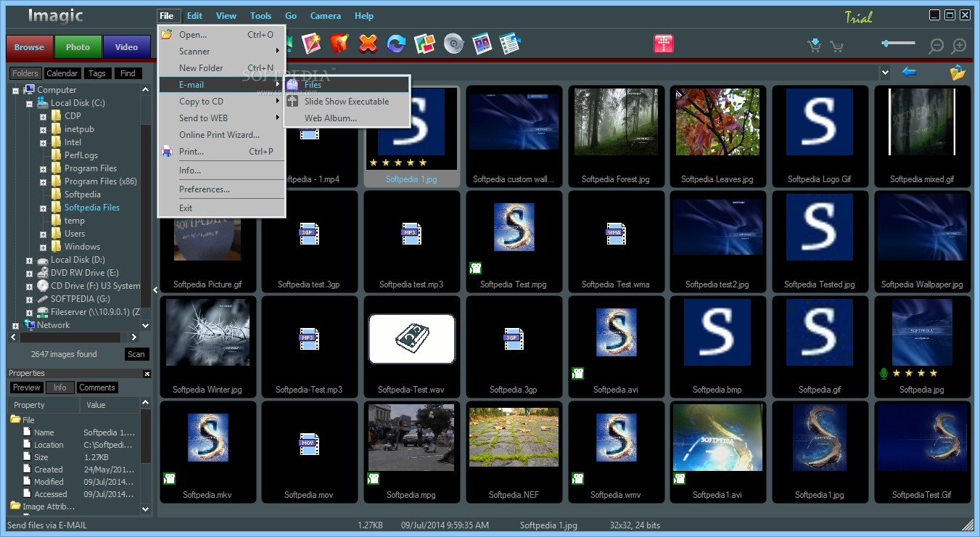Select the Softpedia Winter.jpg thumbnail

tap(207, 347)
